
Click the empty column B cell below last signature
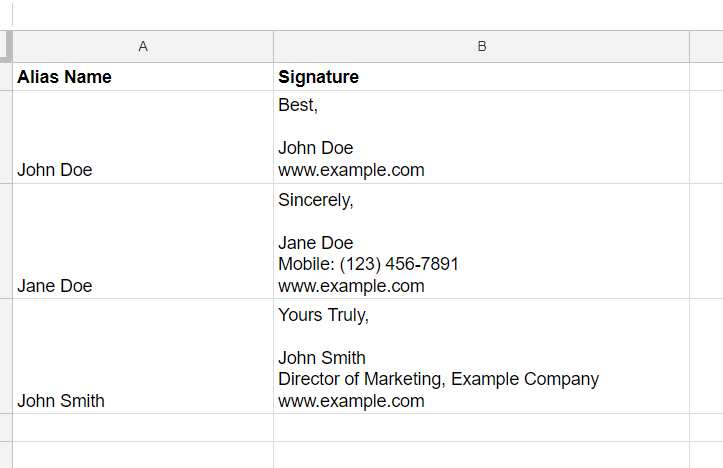[x=481, y=428]
